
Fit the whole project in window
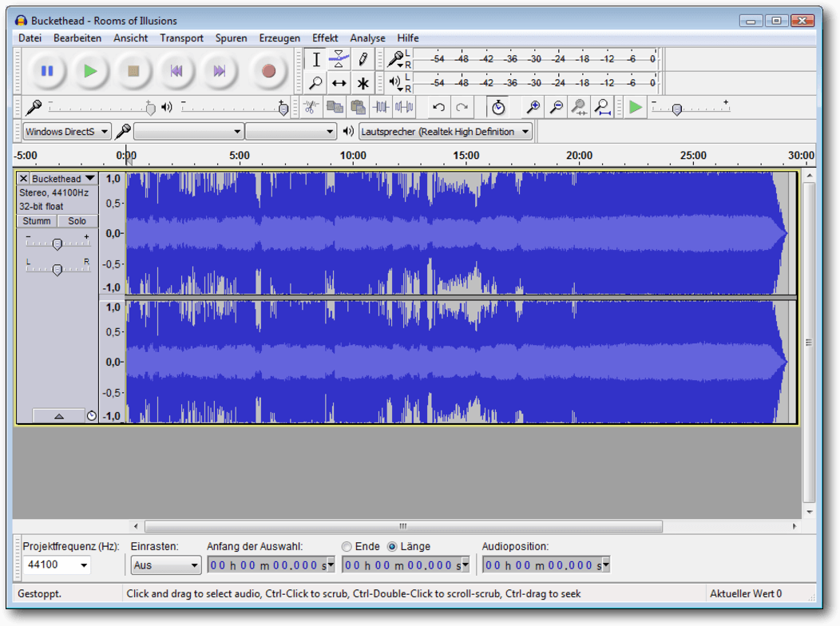[603, 107]
